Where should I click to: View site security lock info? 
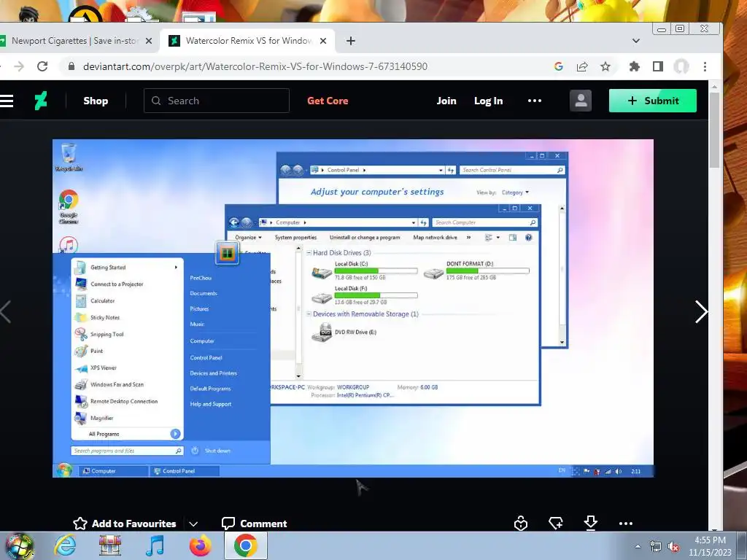(x=71, y=66)
